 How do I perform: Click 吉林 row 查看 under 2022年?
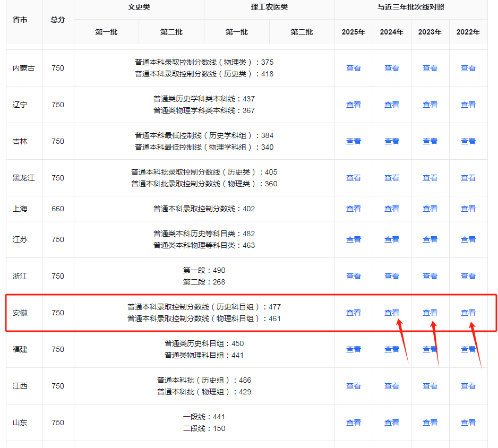pos(468,141)
